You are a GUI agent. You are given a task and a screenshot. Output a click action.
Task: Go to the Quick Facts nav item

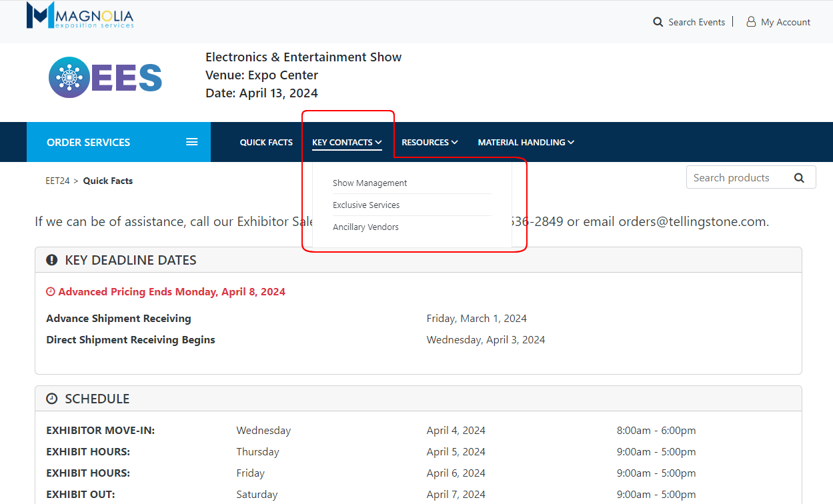[266, 142]
